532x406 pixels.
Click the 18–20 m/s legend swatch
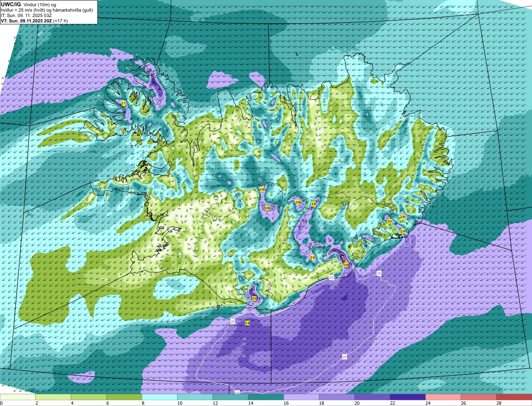click(x=337, y=397)
